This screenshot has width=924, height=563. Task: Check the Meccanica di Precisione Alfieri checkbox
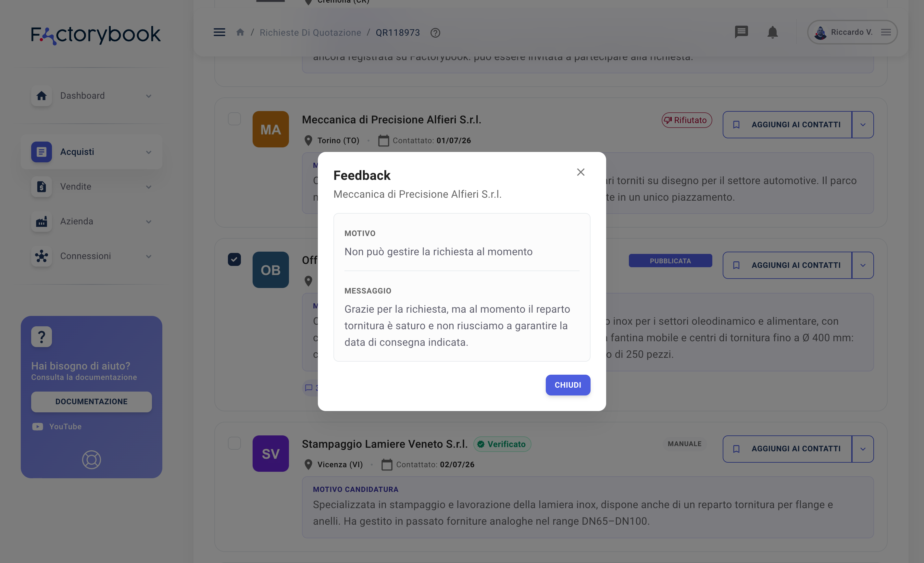(234, 119)
